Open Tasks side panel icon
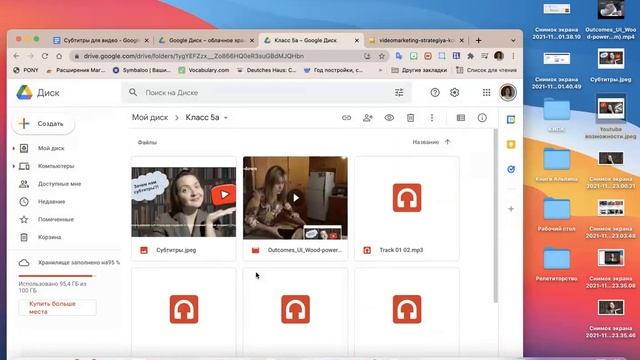640x360 pixels. (x=511, y=169)
